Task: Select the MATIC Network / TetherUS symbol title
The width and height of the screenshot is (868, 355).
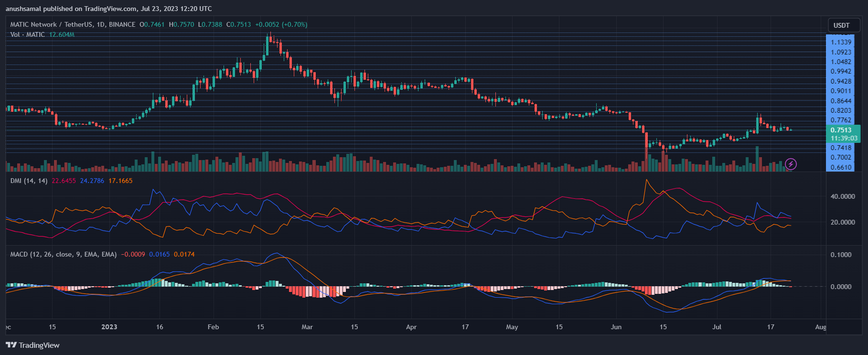Action: pos(73,24)
